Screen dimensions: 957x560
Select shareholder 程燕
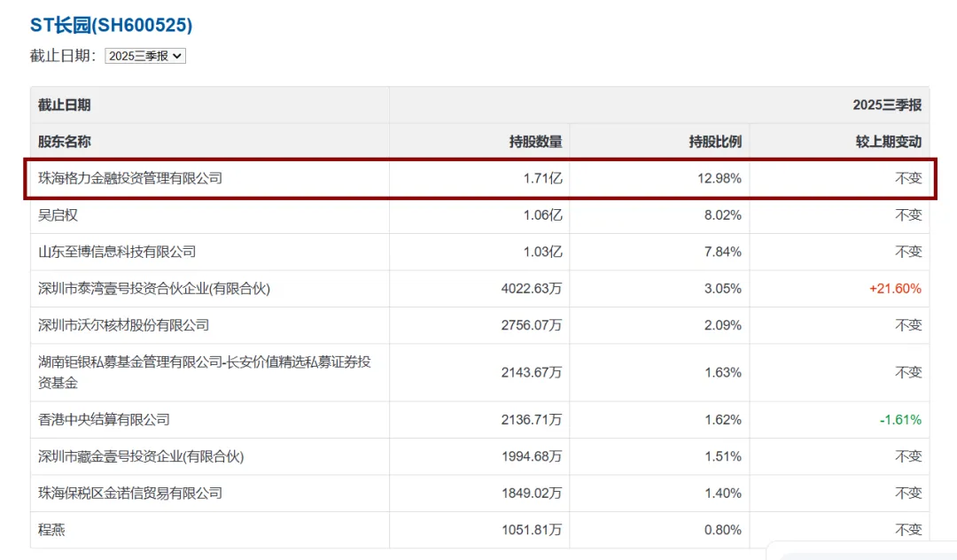point(51,530)
